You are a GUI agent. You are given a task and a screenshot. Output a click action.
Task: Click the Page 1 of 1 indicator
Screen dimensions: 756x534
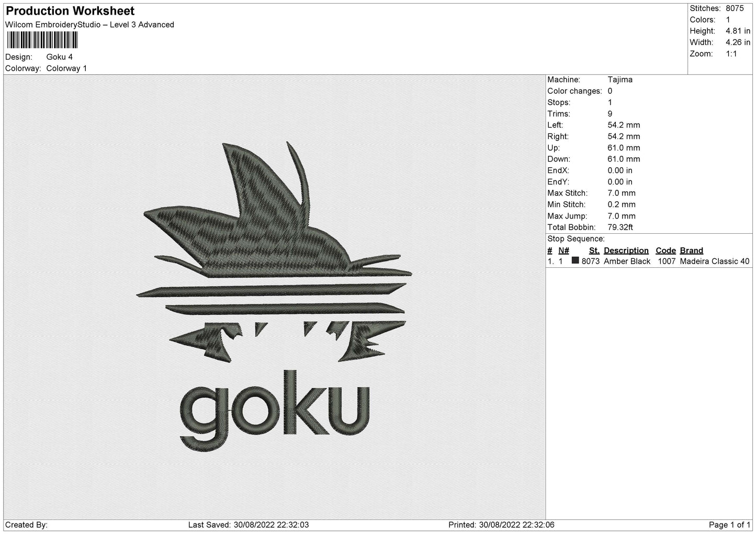(x=730, y=525)
